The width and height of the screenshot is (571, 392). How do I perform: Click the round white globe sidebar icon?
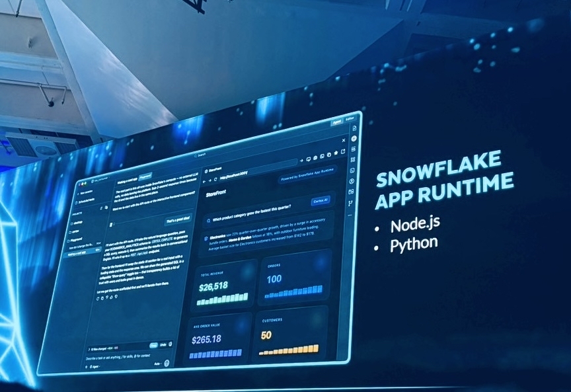click(354, 138)
